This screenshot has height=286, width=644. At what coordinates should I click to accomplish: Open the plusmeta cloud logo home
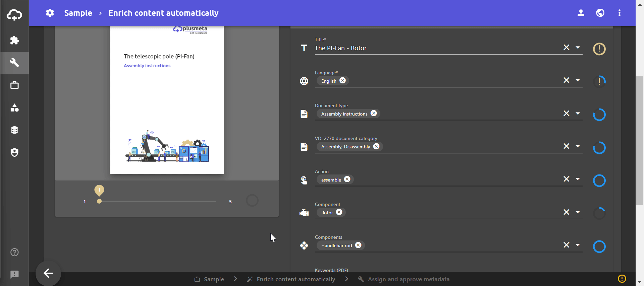click(x=14, y=15)
